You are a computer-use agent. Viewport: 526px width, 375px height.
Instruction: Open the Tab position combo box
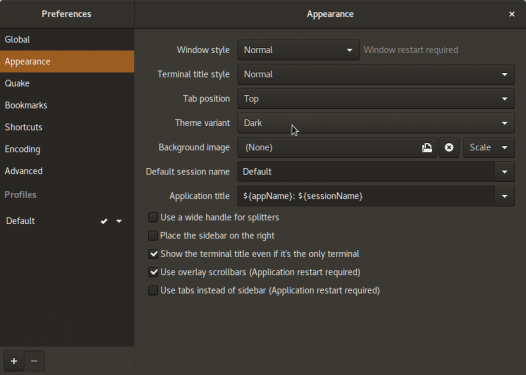pyautogui.click(x=376, y=99)
